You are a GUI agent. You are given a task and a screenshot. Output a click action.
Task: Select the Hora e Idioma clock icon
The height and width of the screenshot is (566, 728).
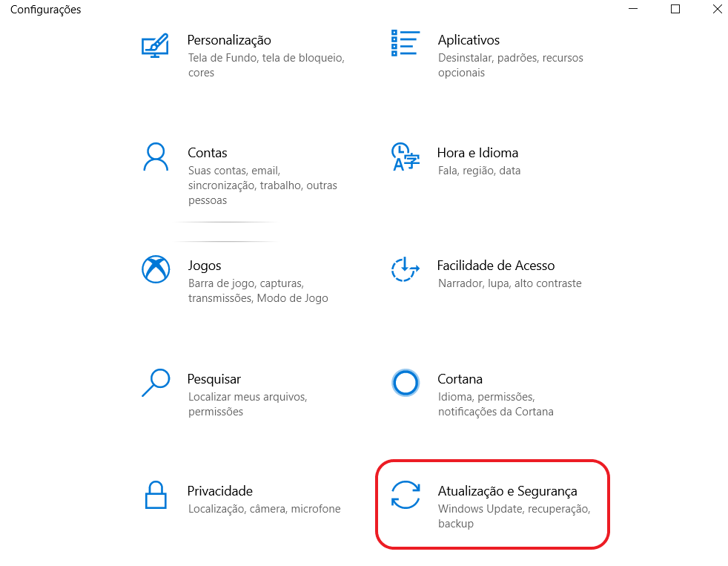(x=406, y=157)
